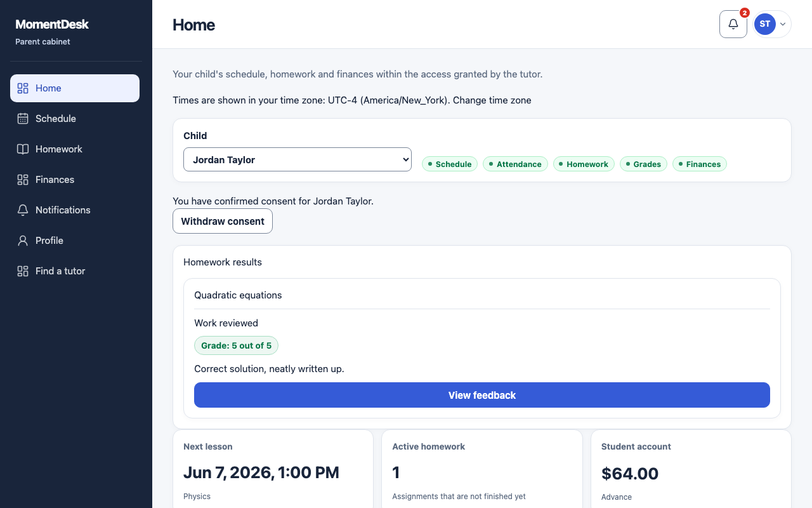The image size is (812, 508).
Task: Open Find a tutor in the sidebar
Action: [75, 271]
